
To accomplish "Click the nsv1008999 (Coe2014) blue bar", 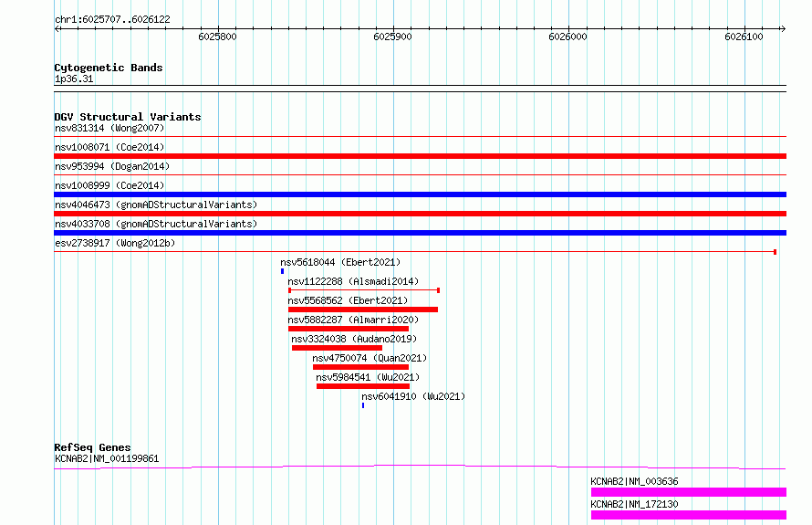I will pos(420,194).
